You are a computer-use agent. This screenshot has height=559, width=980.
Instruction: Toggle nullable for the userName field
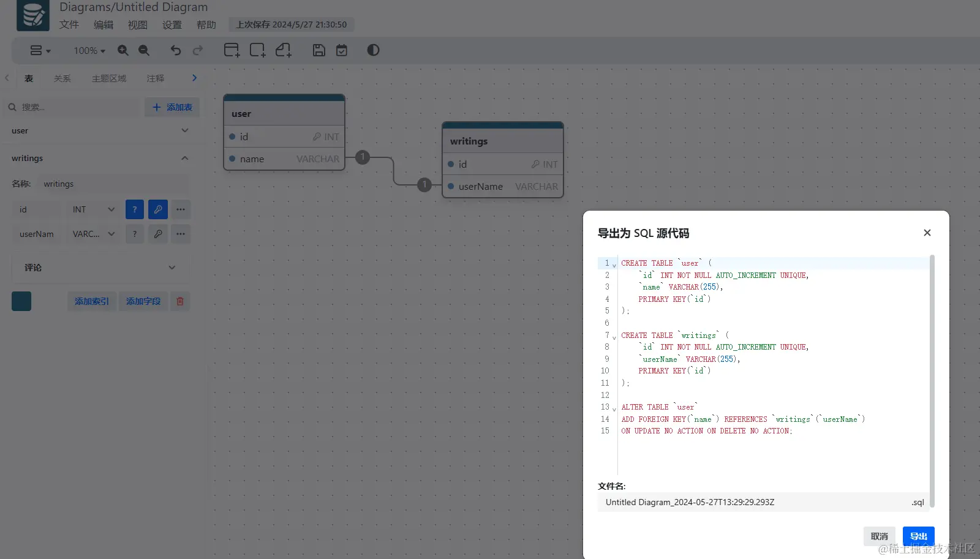coord(135,234)
